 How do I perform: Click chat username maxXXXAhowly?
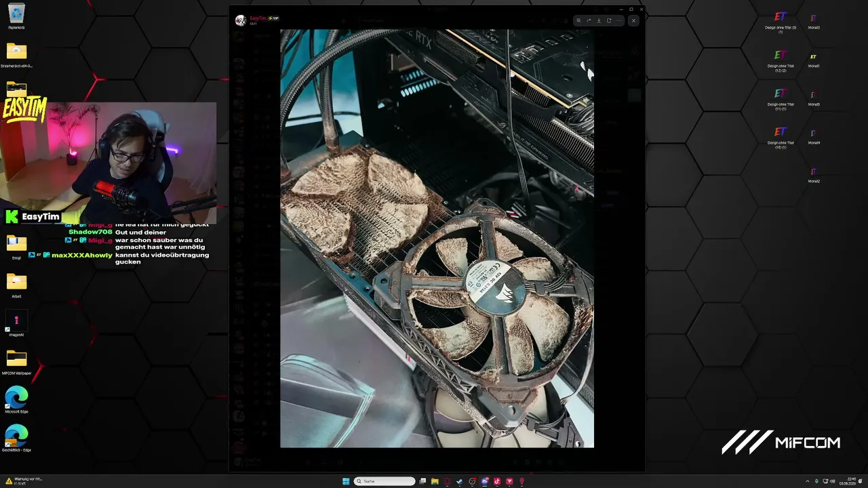click(x=82, y=256)
